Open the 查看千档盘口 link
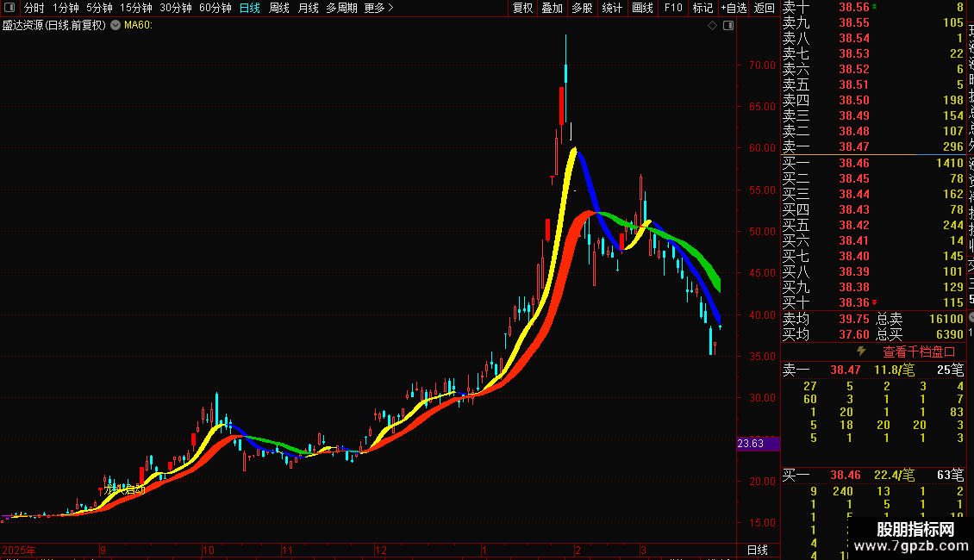 919,352
